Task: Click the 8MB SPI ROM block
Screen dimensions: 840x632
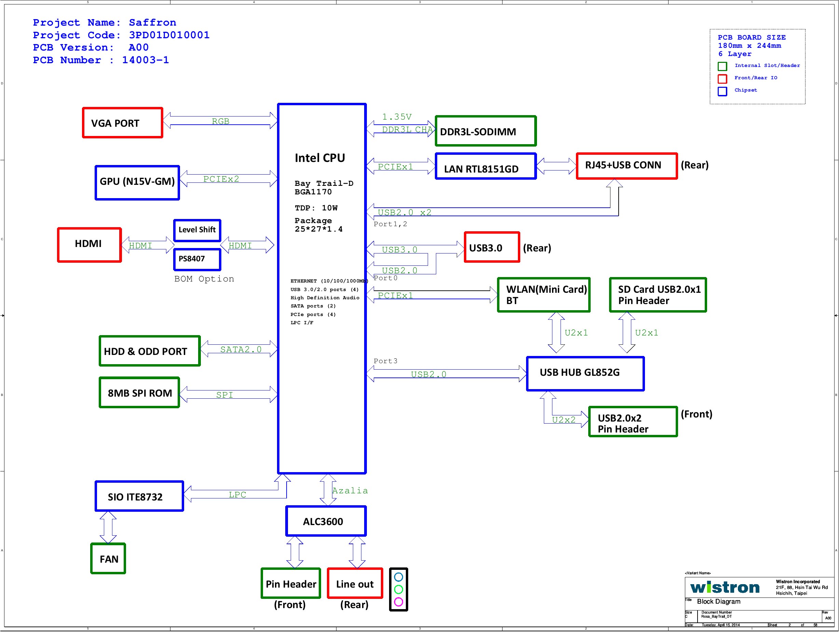Action: click(139, 392)
